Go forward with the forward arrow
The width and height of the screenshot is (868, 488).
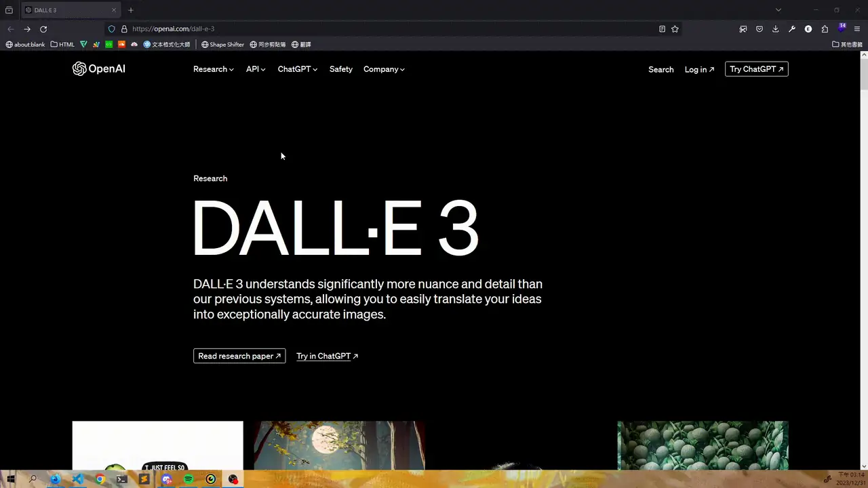[27, 29]
